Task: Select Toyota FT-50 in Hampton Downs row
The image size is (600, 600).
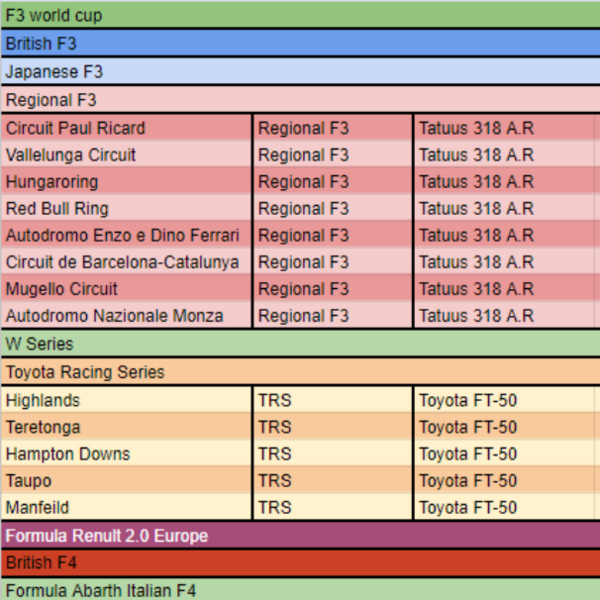Action: [x=504, y=453]
